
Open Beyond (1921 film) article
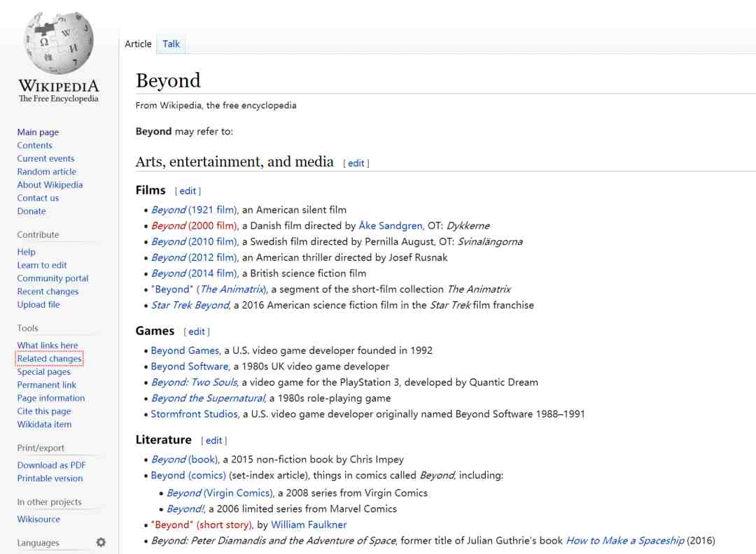pos(195,210)
